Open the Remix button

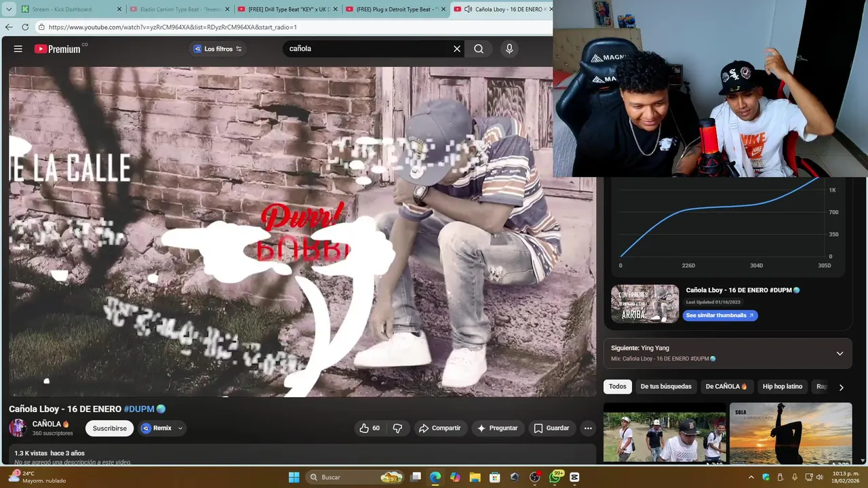tap(157, 428)
